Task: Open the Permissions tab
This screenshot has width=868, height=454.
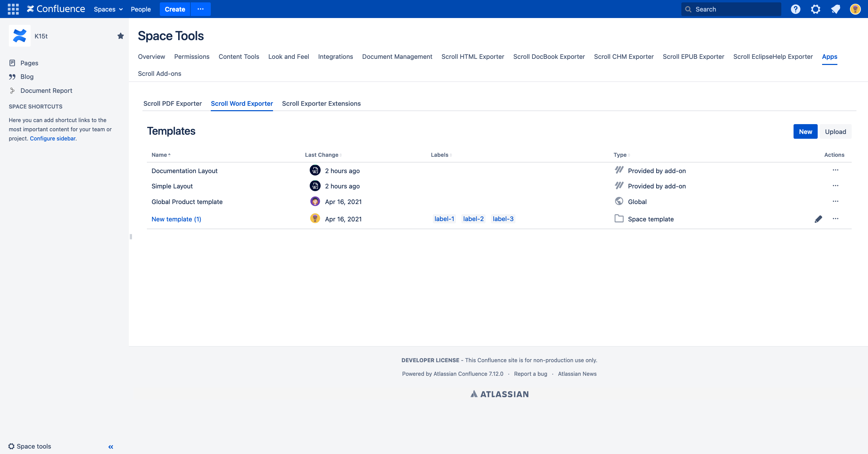Action: pos(192,57)
